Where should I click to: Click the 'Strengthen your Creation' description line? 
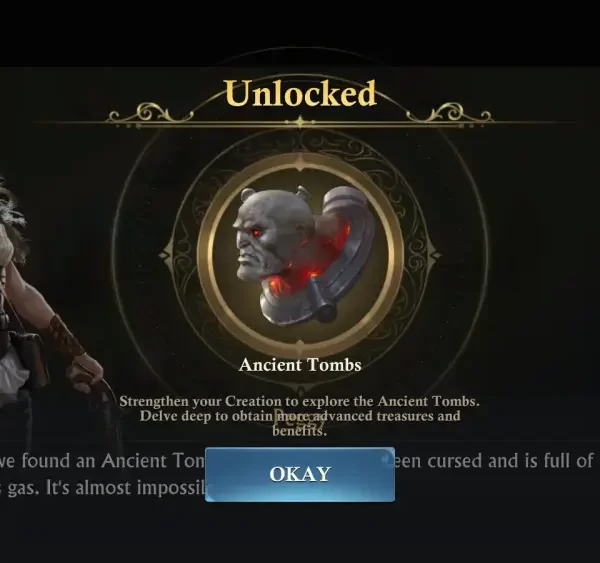300,401
